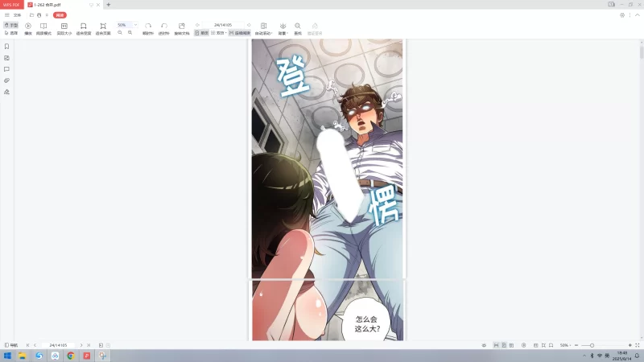This screenshot has width=644, height=362.
Task: Toggle Double Page layout
Action: pyautogui.click(x=217, y=33)
